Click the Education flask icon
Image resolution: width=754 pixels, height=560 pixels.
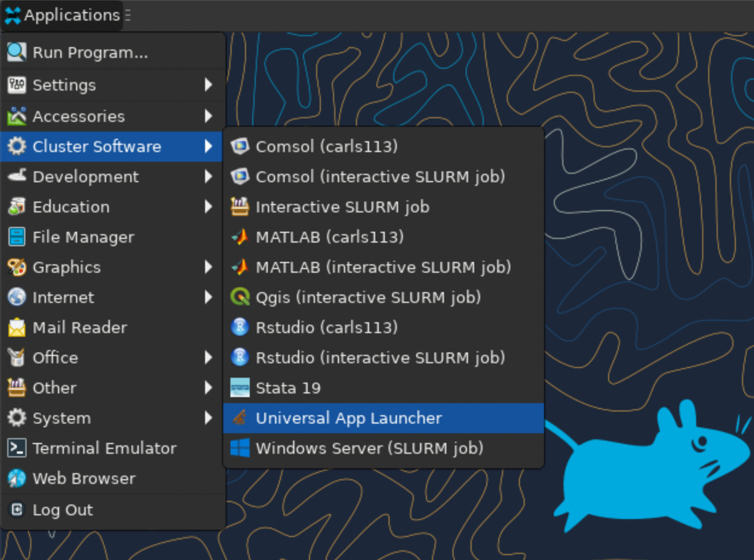tap(16, 206)
